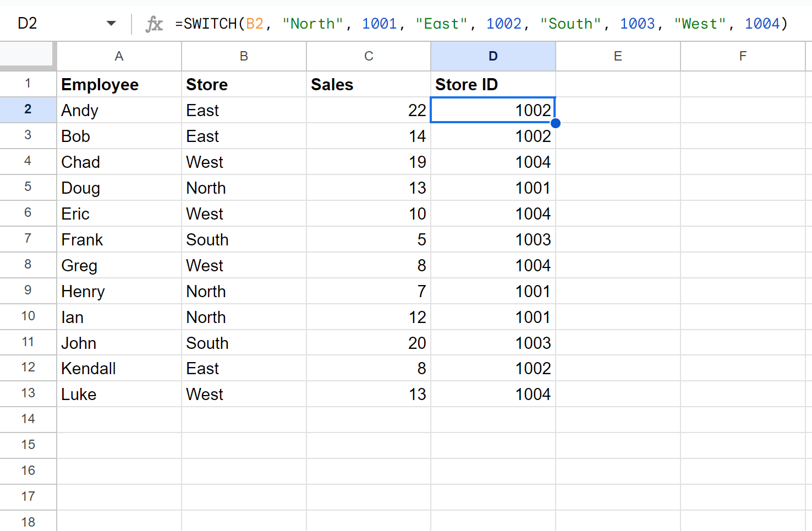Select row 2 by clicking its row number

[28, 110]
